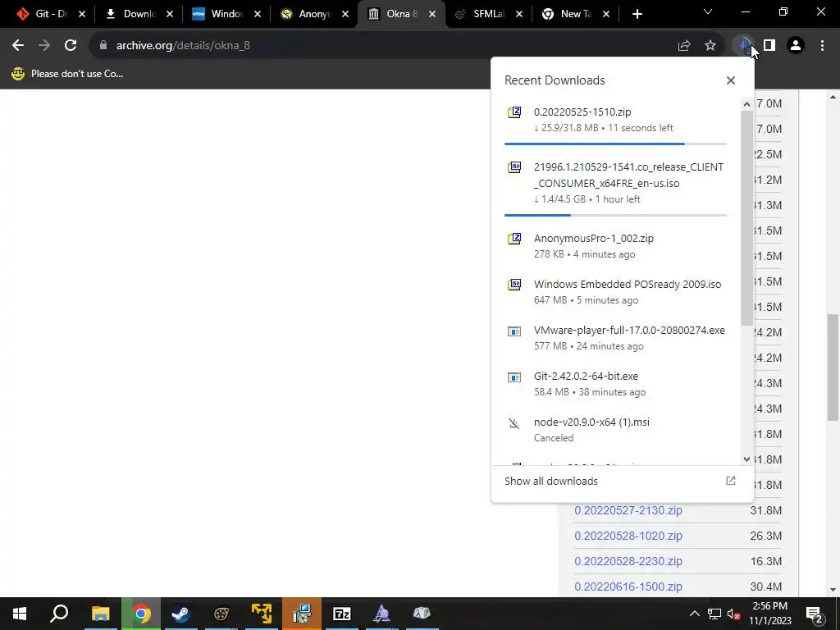Click the 21996.1 ISO file icon

pyautogui.click(x=514, y=167)
